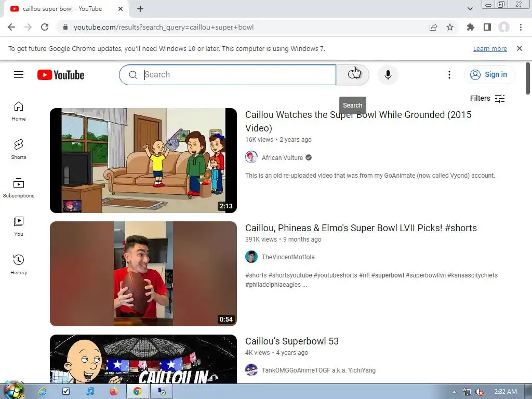Click TankOMGGoAnimeTOGF channel avatar
The height and width of the screenshot is (399, 532).
(x=251, y=370)
